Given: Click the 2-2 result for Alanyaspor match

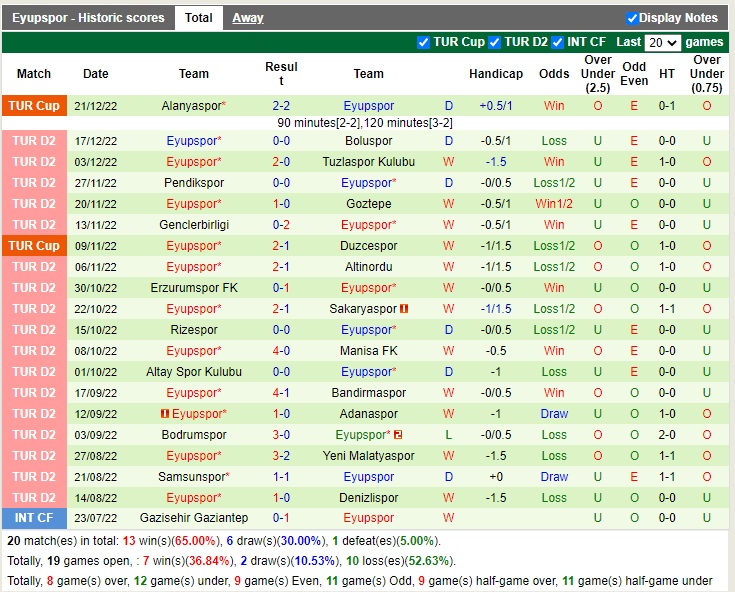Looking at the screenshot, I should 281,106.
